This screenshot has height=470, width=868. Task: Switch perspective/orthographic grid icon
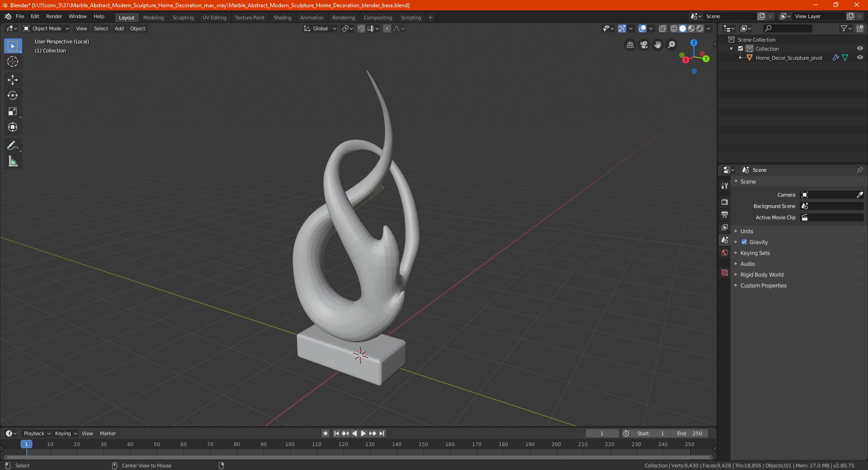[x=630, y=45]
